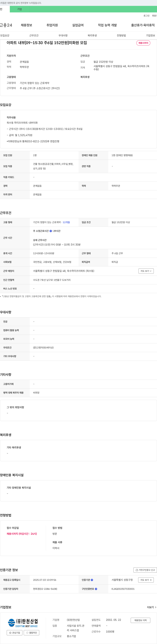Image resolution: width=157 pixels, height=644 pixels.
Task: Click the job title 아파트 내부 미화원 모집
Action: point(47,43)
